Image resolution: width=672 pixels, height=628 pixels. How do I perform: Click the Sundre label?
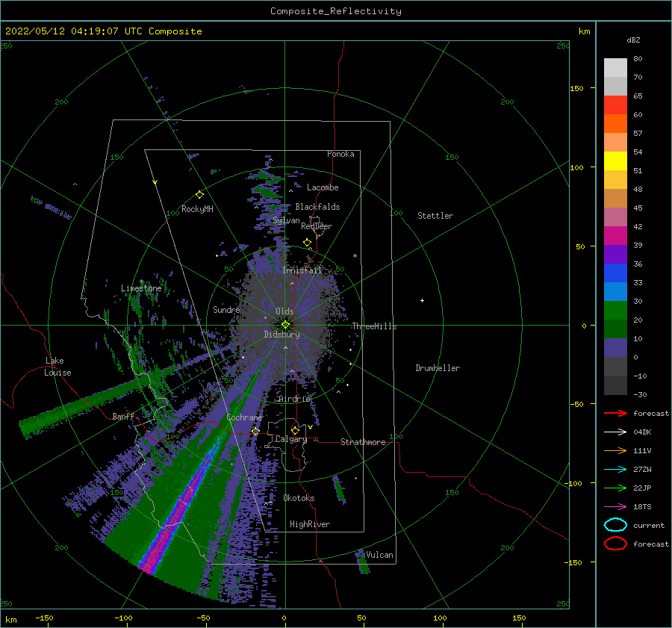pos(226,309)
